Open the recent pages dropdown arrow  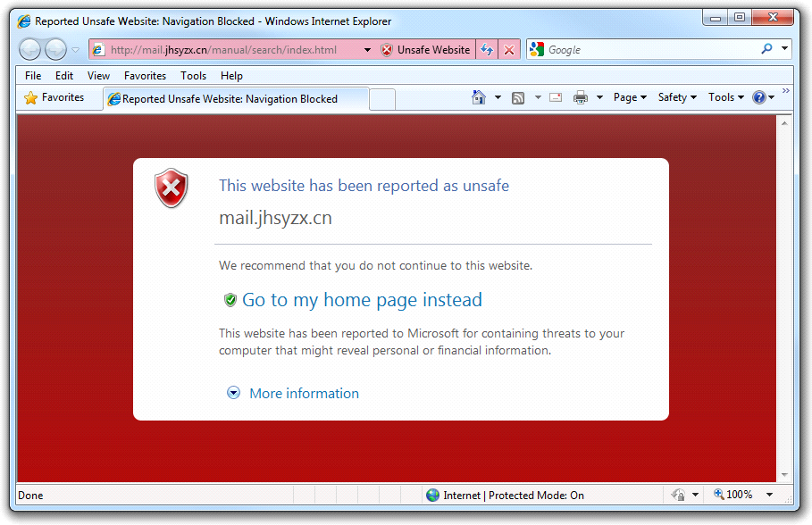point(76,50)
